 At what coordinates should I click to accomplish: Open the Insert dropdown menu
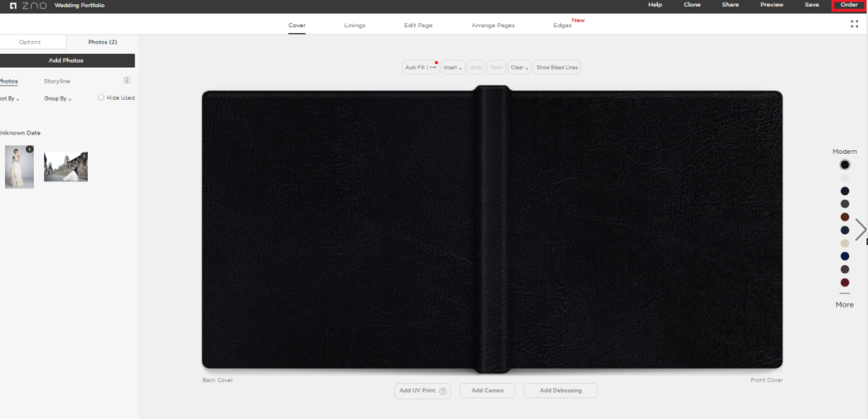pyautogui.click(x=452, y=68)
